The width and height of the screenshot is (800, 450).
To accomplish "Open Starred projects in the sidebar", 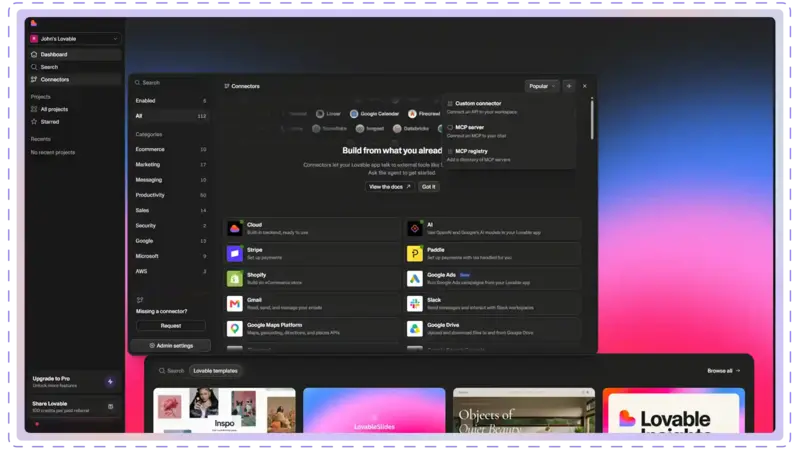I will pyautogui.click(x=75, y=122).
